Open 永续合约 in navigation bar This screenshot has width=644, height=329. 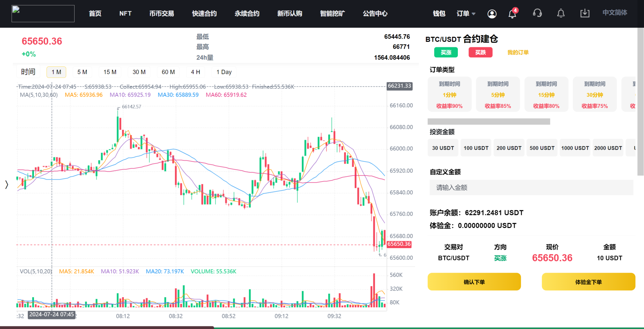tap(247, 14)
